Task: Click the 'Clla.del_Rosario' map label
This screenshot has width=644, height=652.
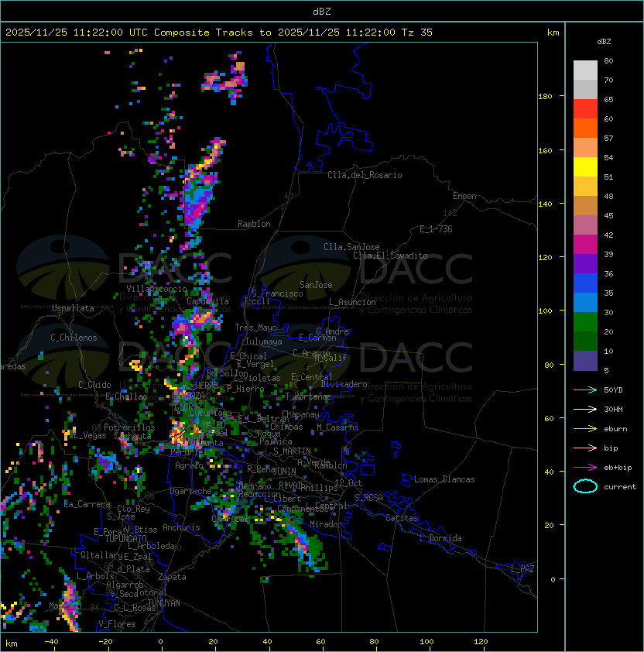Action: [365, 175]
